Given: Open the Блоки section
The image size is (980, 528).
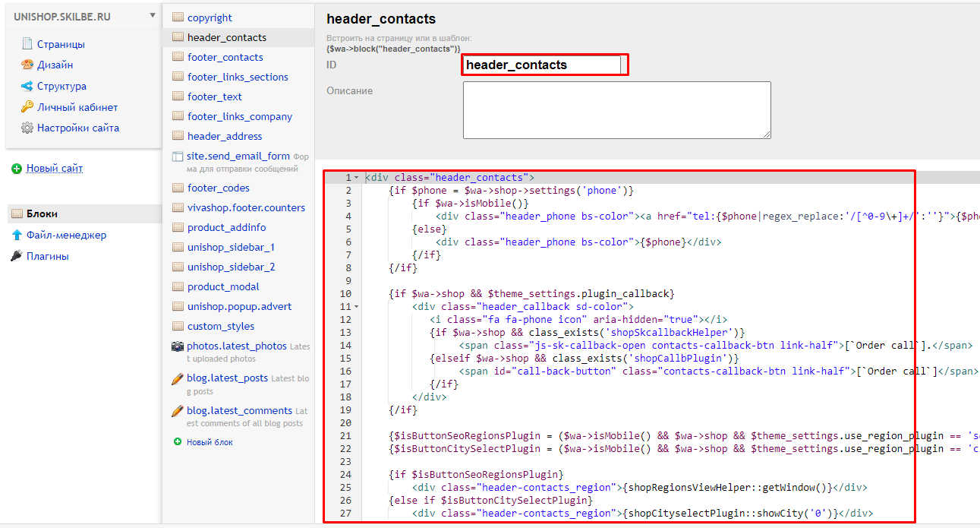Looking at the screenshot, I should pyautogui.click(x=42, y=214).
